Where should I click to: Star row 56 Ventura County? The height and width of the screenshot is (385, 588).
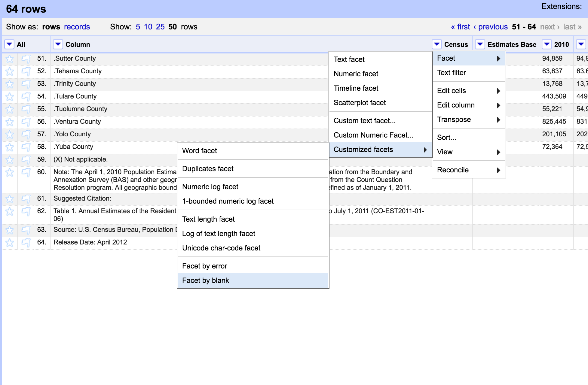point(10,122)
